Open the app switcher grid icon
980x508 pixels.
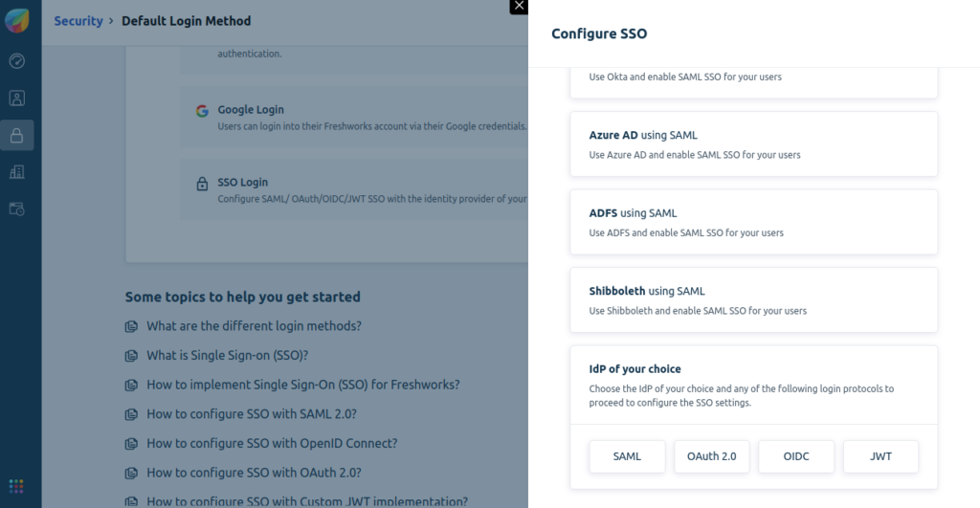click(17, 486)
